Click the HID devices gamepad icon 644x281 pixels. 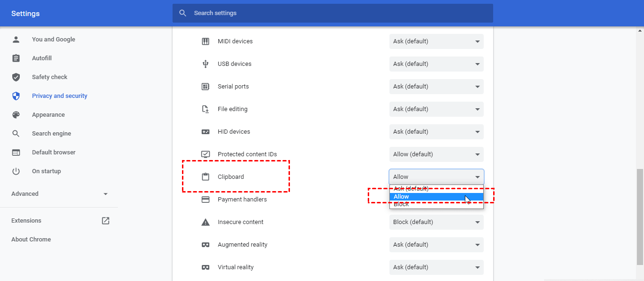point(206,132)
